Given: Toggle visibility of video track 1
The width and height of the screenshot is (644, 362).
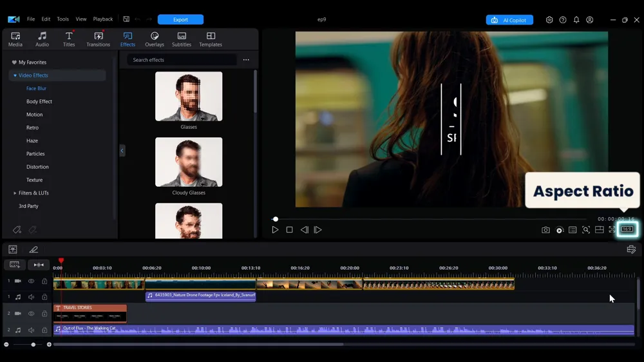Looking at the screenshot, I should coord(31,281).
